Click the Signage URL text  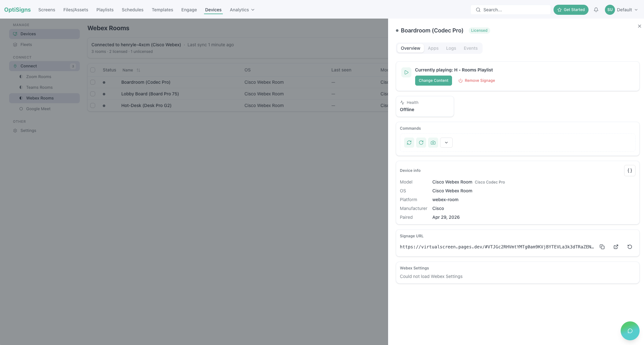pyautogui.click(x=497, y=247)
